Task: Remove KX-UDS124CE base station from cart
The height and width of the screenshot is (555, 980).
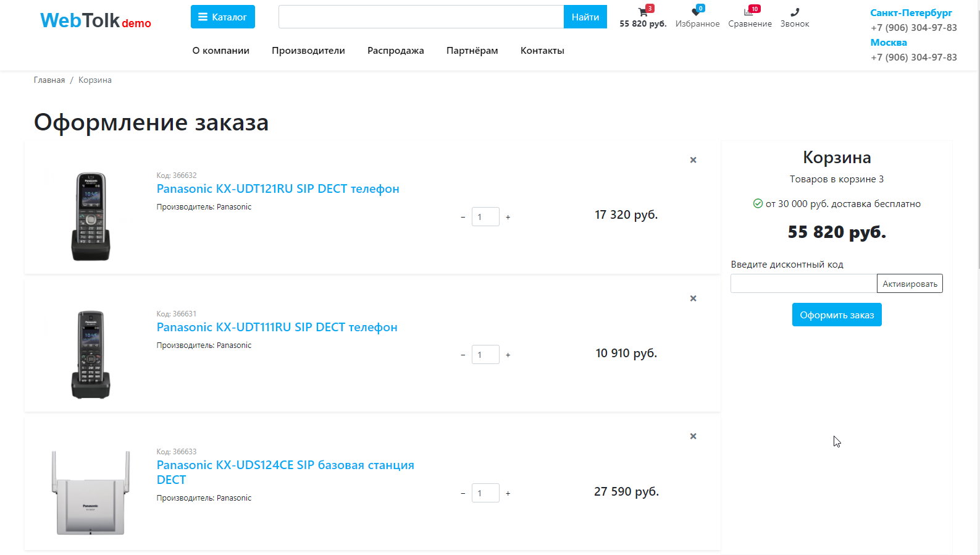Action: point(693,436)
